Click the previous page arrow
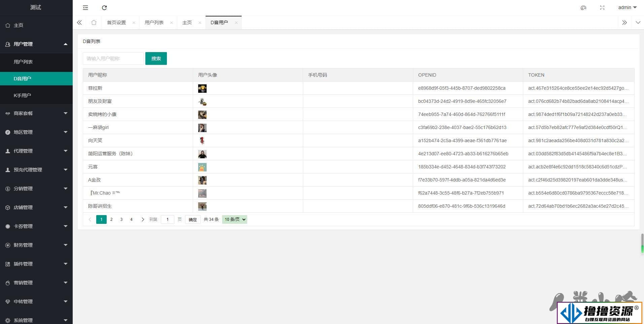 coord(90,219)
